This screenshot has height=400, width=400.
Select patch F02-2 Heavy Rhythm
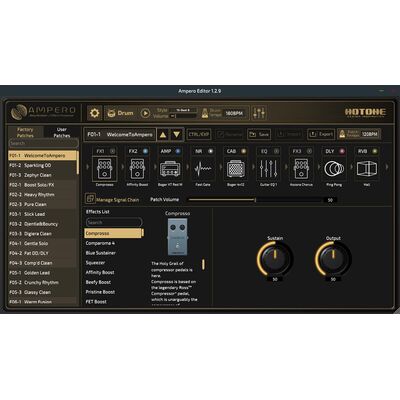(43, 194)
